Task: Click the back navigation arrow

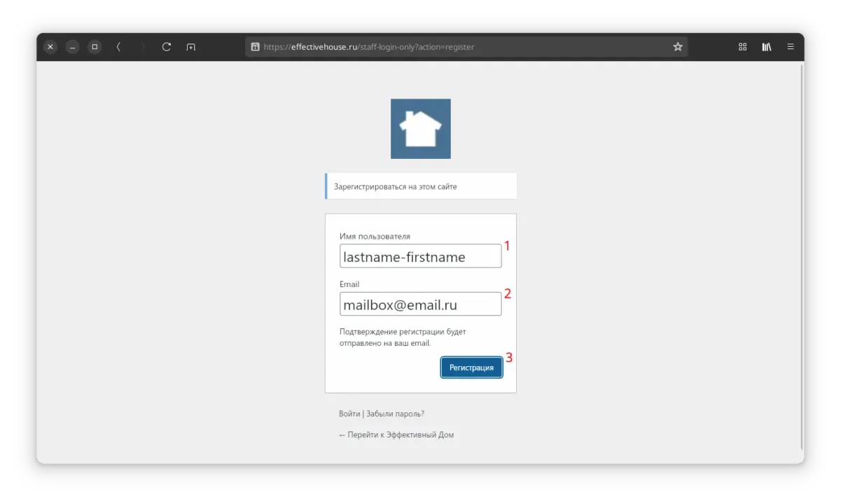Action: click(118, 47)
